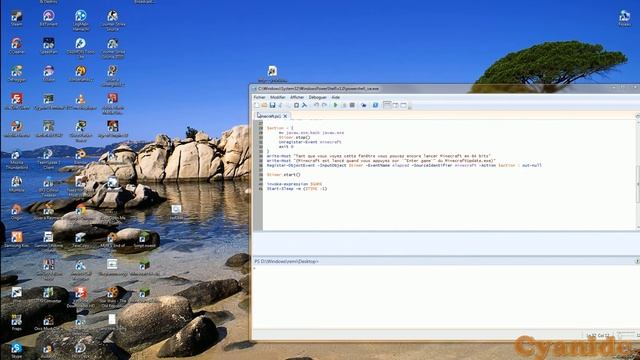Click the BitTorrent desktop shortcut
Viewport: 640px width, 360px height.
coord(49,18)
